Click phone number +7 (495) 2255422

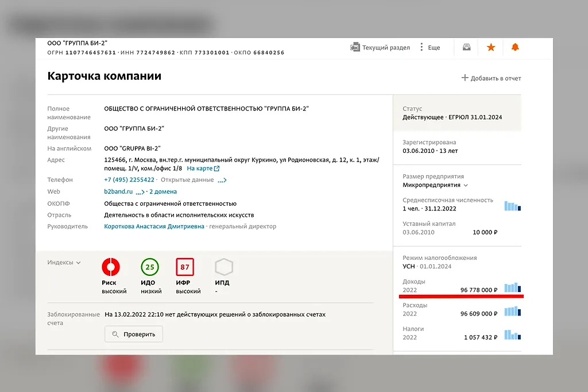[129, 180]
